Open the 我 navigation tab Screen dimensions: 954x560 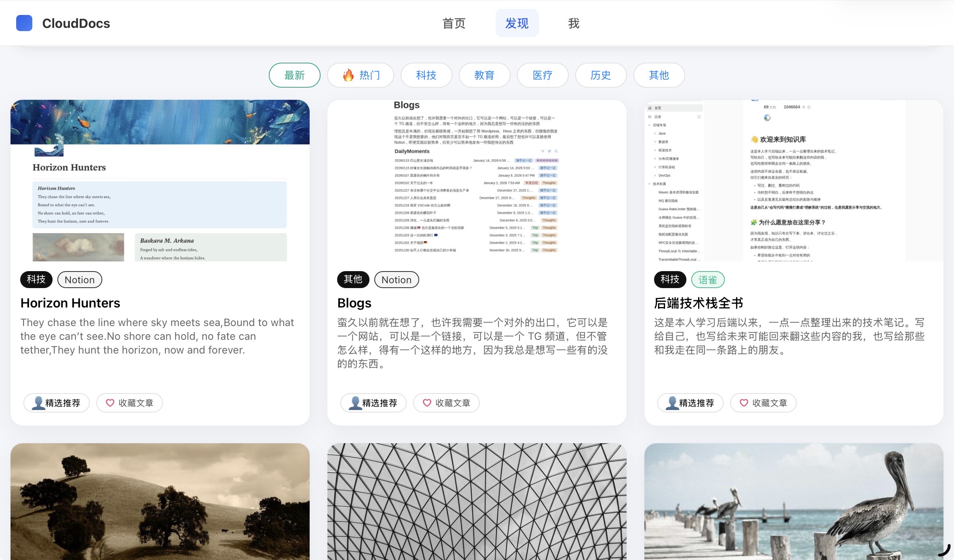574,23
